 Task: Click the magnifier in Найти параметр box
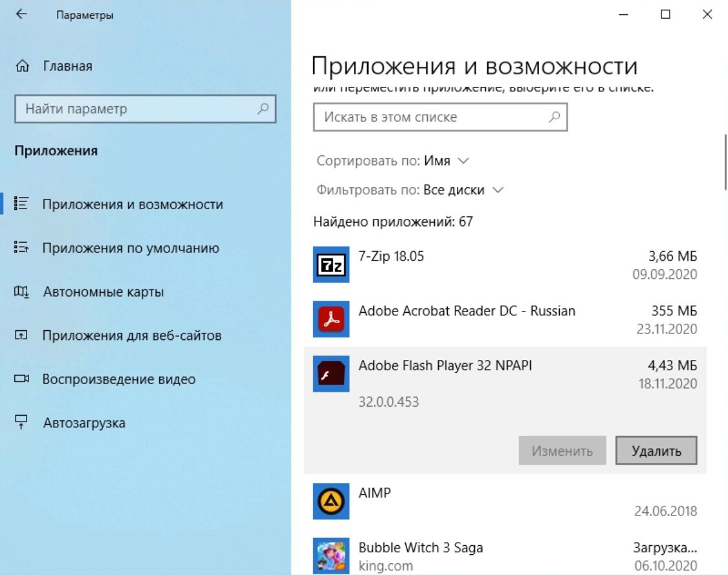pos(263,109)
